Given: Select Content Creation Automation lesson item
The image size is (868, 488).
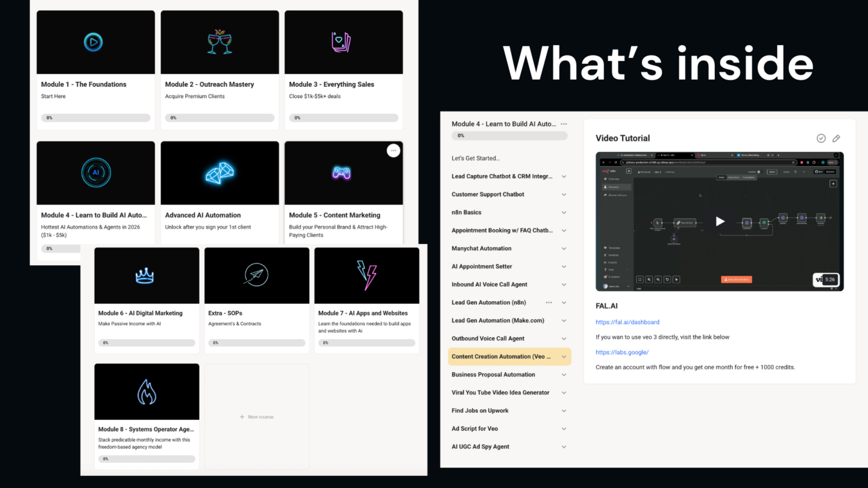Looking at the screenshot, I should [500, 357].
